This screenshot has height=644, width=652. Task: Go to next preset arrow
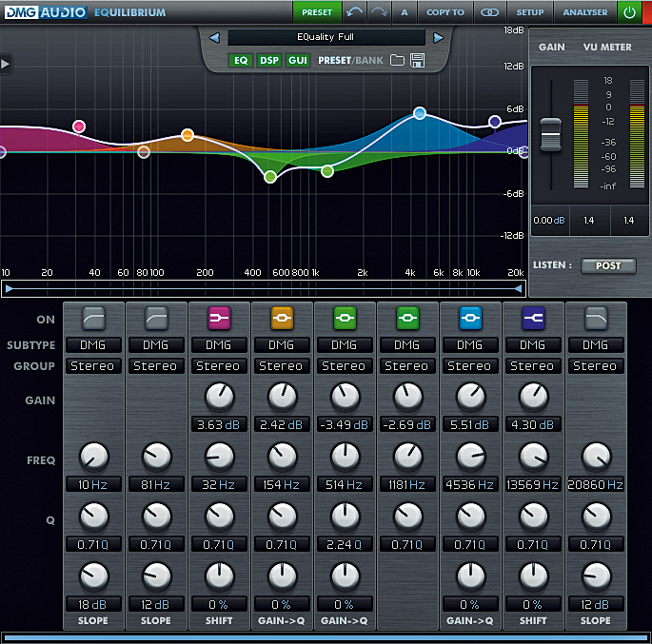[438, 38]
